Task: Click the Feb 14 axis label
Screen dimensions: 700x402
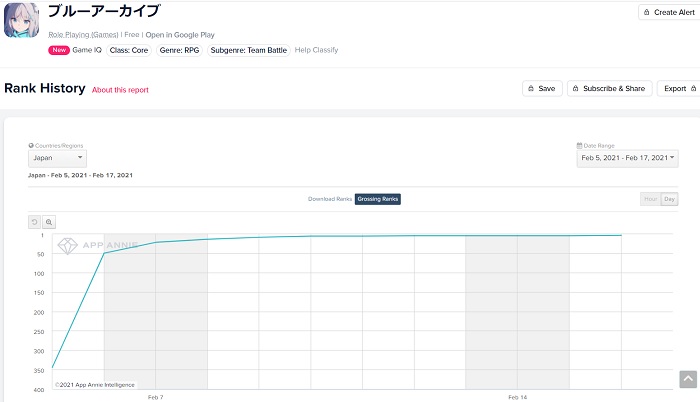Action: tap(517, 397)
